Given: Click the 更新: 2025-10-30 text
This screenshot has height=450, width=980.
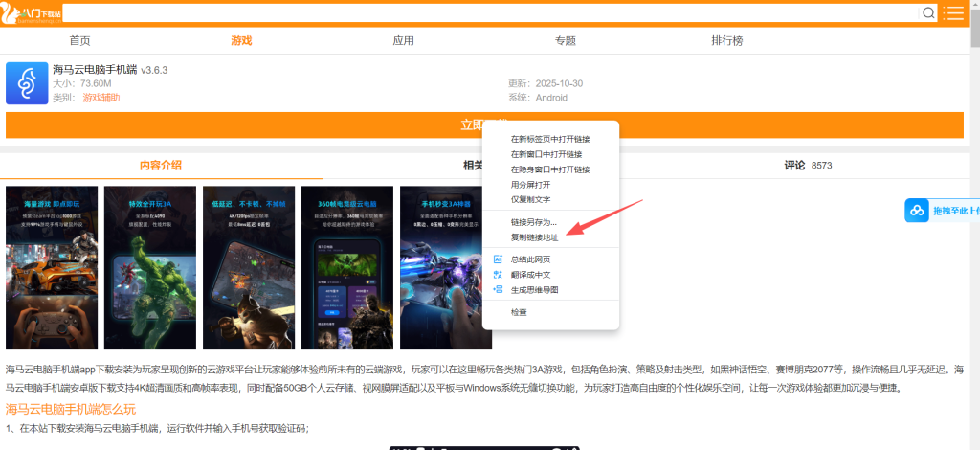Looking at the screenshot, I should pyautogui.click(x=546, y=83).
